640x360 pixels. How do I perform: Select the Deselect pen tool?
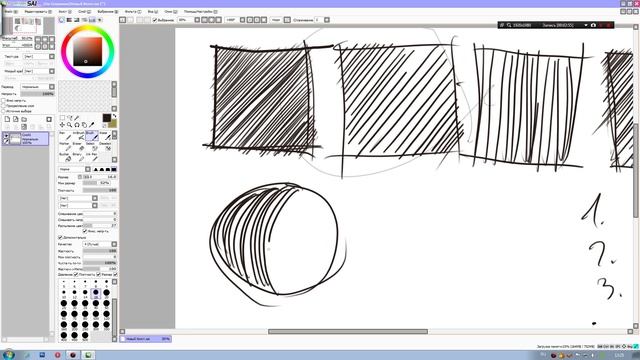point(105,147)
